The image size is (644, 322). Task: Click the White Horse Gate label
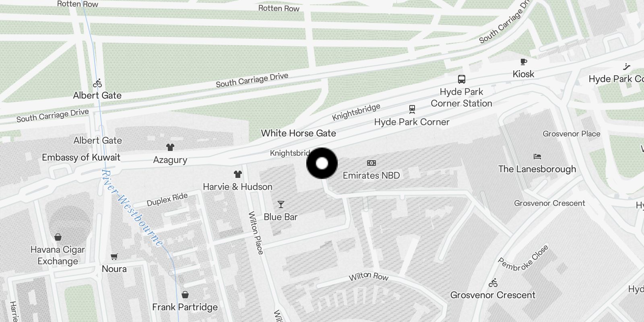[x=298, y=133]
